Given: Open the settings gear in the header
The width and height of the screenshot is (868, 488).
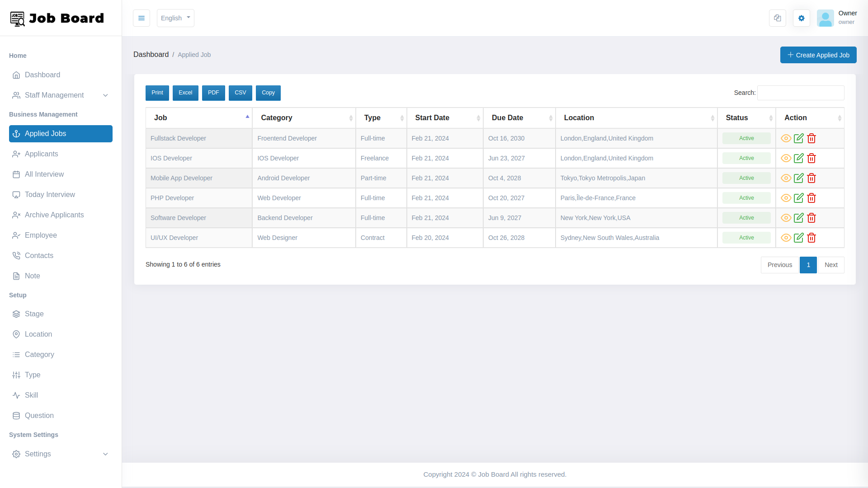Looking at the screenshot, I should [802, 18].
